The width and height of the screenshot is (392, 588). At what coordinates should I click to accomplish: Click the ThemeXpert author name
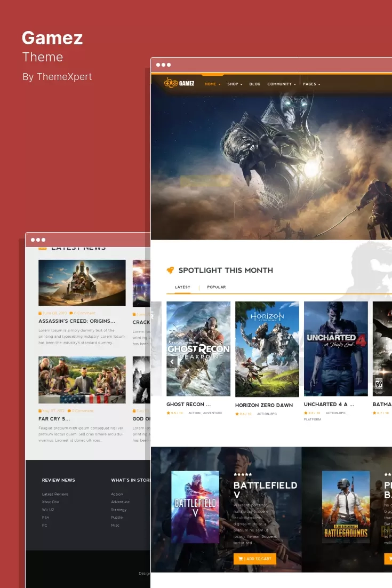click(64, 76)
